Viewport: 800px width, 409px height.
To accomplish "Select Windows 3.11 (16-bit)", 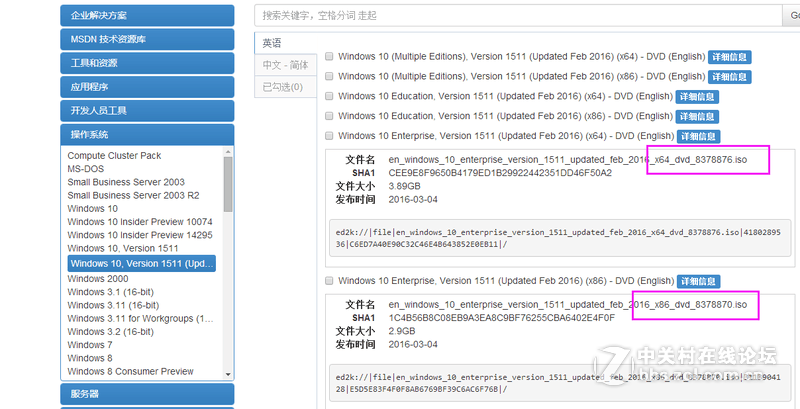I will coord(113,305).
